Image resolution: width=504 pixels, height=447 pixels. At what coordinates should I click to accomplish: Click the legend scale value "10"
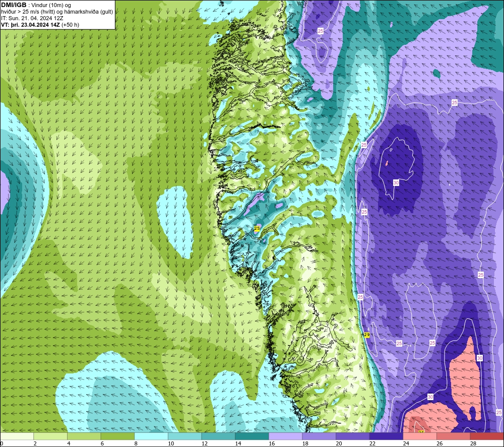pos(171,443)
